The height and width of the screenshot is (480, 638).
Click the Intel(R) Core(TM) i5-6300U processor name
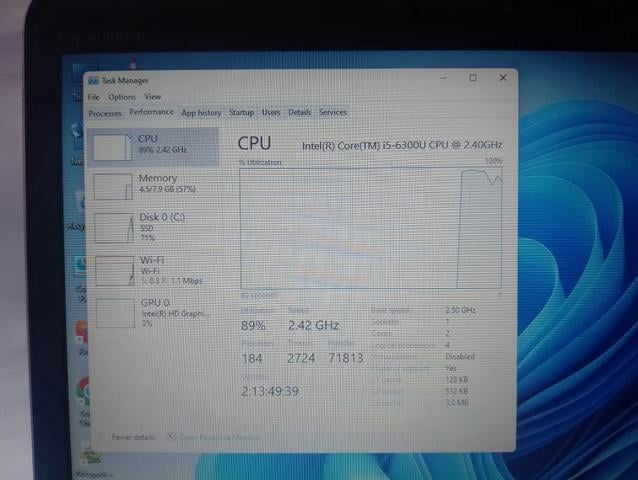click(x=402, y=145)
